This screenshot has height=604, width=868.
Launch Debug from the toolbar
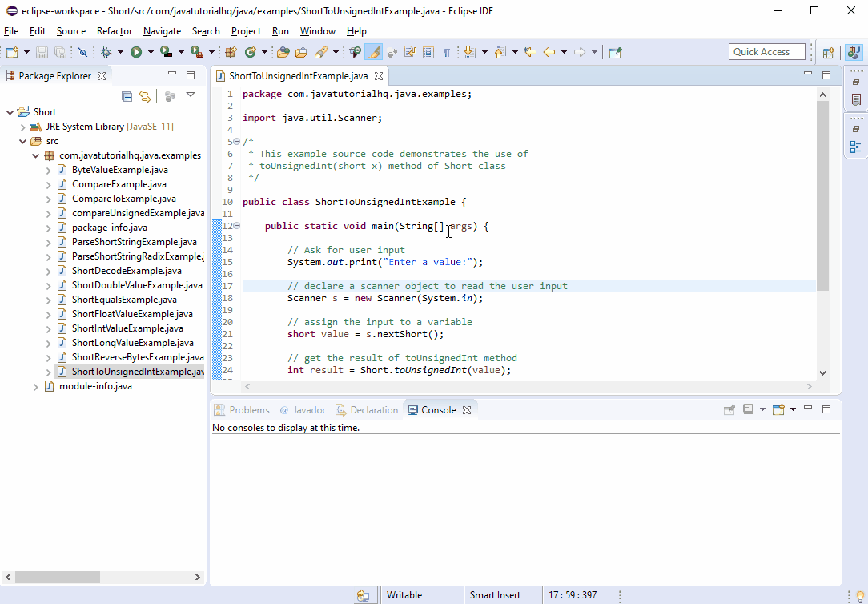coord(107,53)
